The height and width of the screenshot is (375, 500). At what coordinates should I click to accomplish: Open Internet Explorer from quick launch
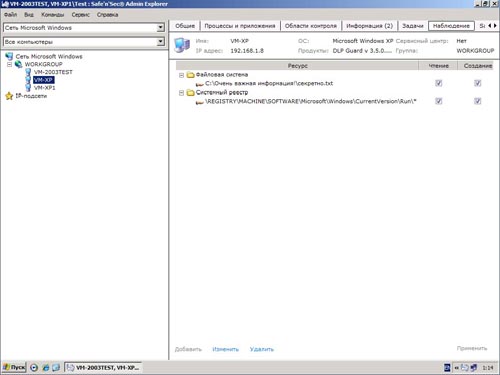[46, 367]
